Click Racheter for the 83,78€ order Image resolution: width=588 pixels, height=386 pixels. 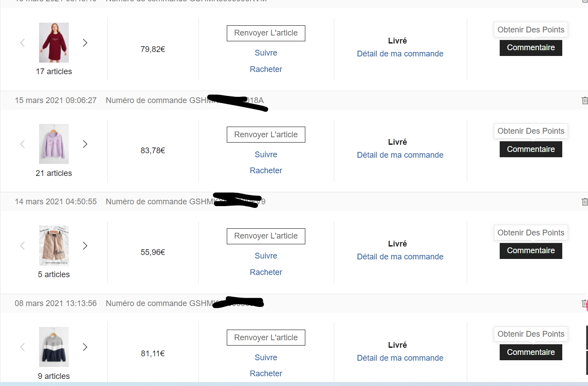click(x=266, y=171)
